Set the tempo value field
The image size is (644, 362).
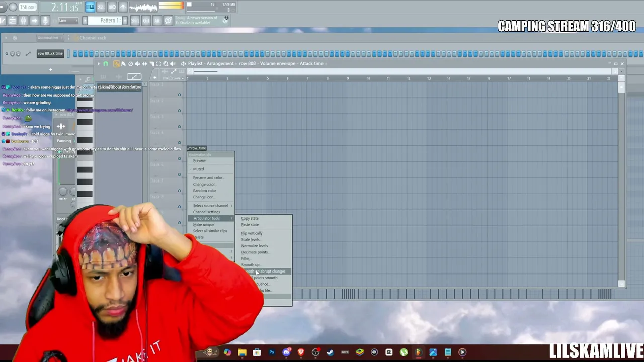point(28,7)
